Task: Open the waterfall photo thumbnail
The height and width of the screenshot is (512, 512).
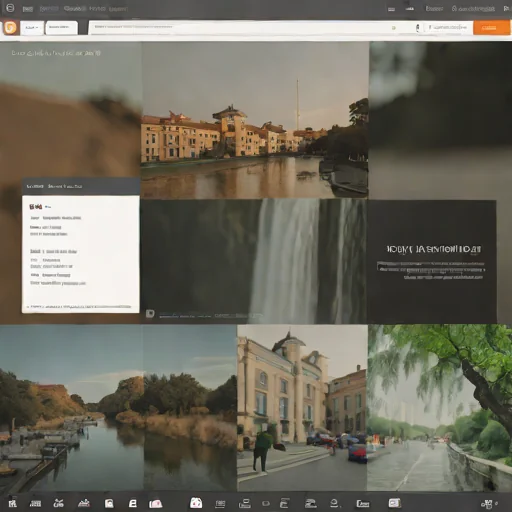Action: [254, 262]
